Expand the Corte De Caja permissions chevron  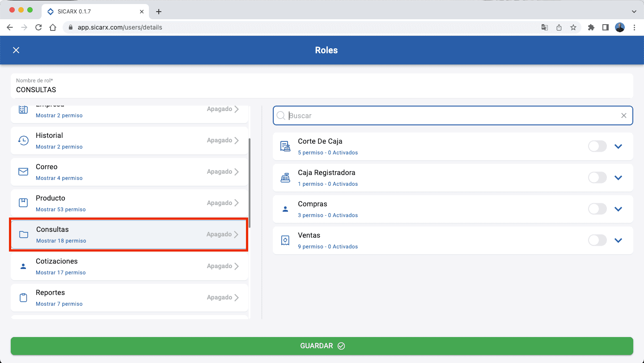point(619,146)
